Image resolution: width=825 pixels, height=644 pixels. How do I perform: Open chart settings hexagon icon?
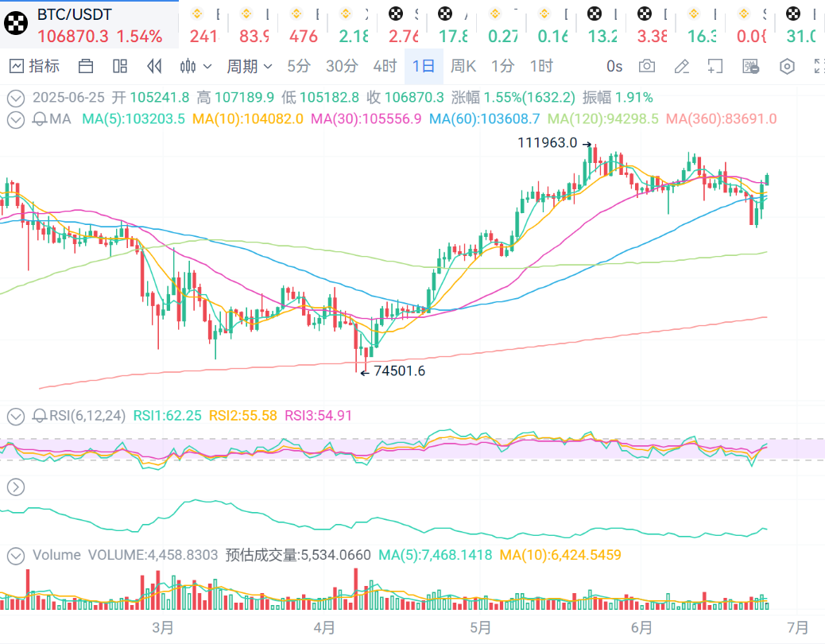[x=787, y=66]
